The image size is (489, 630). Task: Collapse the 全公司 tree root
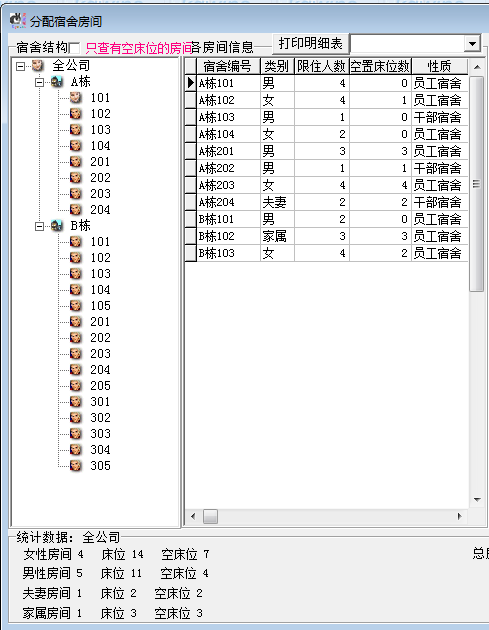(x=20, y=66)
